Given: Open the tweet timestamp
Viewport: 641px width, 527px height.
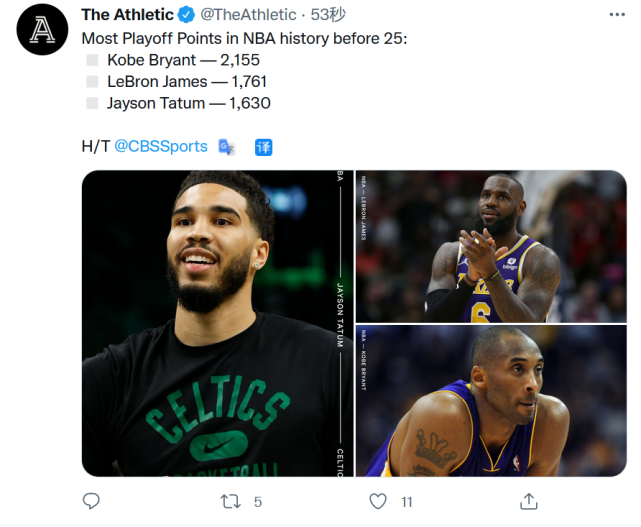Looking at the screenshot, I should click(x=328, y=15).
